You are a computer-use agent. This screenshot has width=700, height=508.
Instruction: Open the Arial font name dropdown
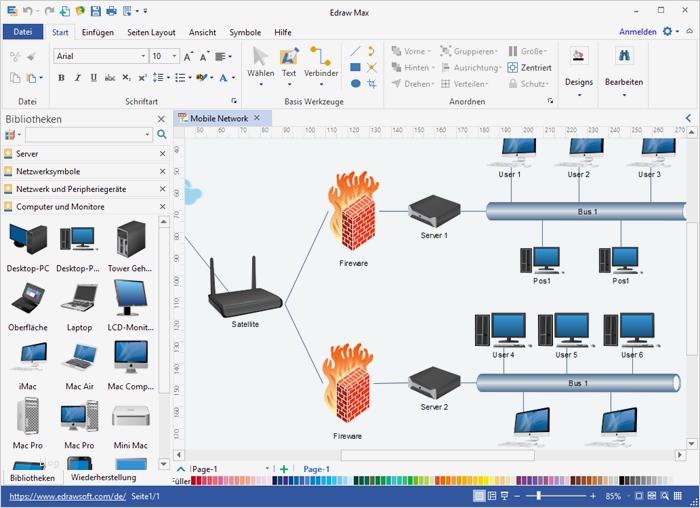(141, 57)
